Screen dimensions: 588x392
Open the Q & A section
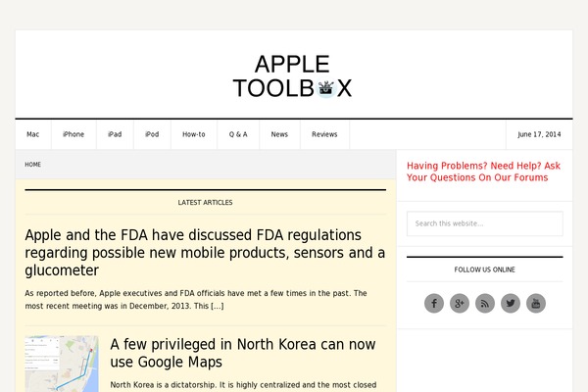coord(238,134)
